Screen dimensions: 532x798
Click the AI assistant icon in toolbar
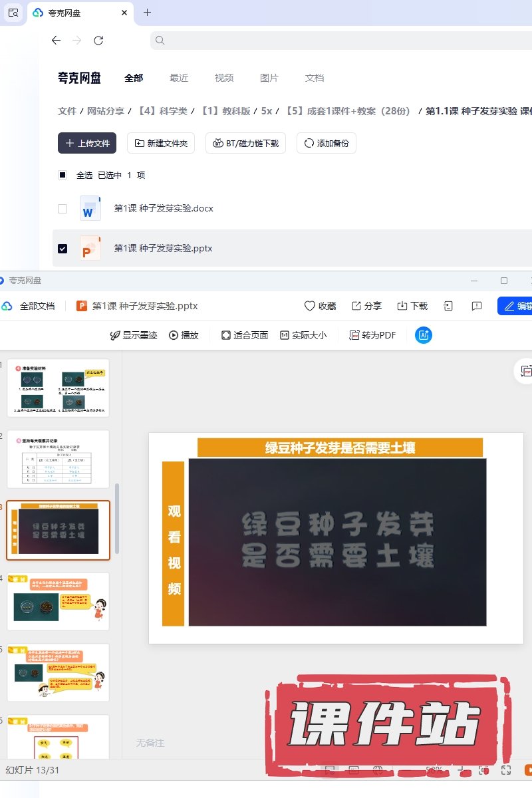tap(424, 335)
